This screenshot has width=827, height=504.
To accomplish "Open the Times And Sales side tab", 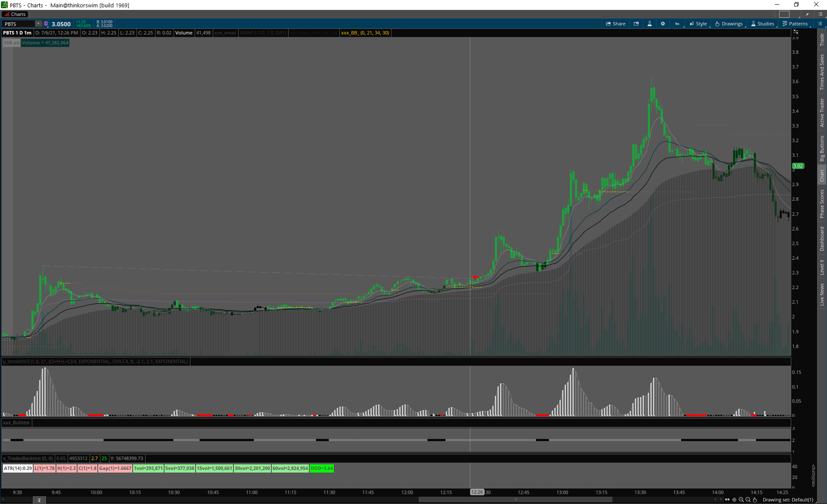I will 822,72.
